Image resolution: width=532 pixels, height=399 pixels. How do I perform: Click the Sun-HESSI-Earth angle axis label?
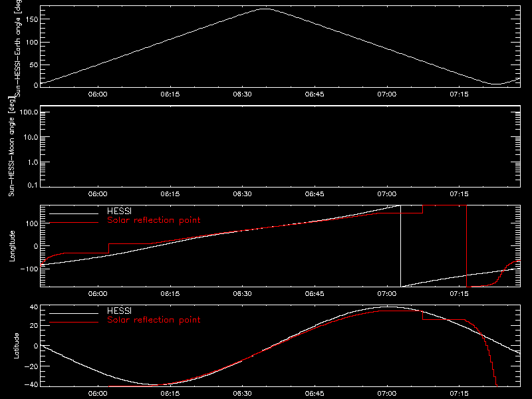(19, 47)
